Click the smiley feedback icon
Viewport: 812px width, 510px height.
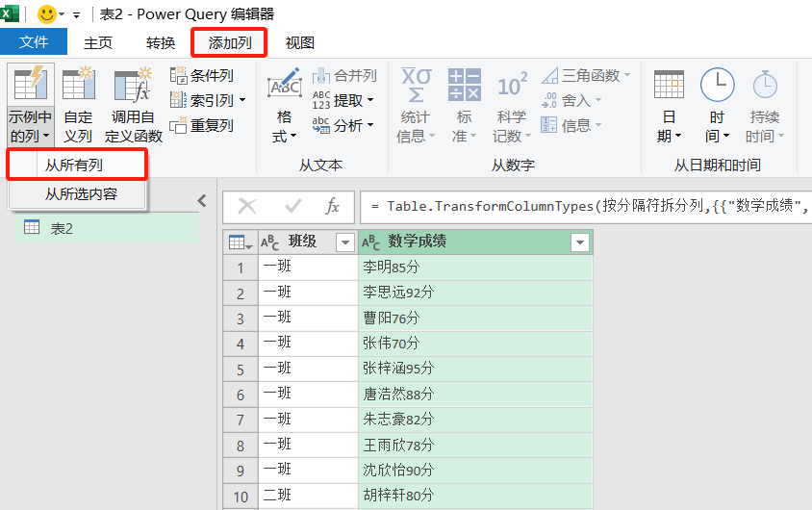coord(46,14)
